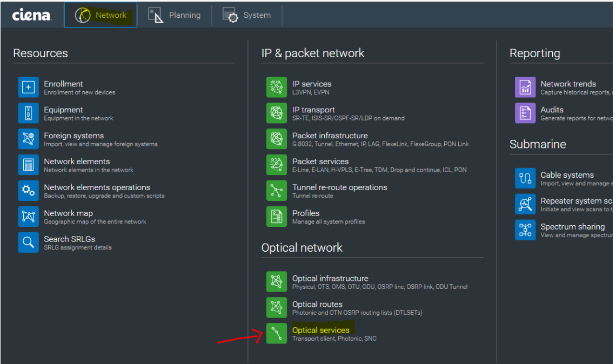The height and width of the screenshot is (364, 616).
Task: Click the Network elements operations gear icon
Action: [x=28, y=190]
